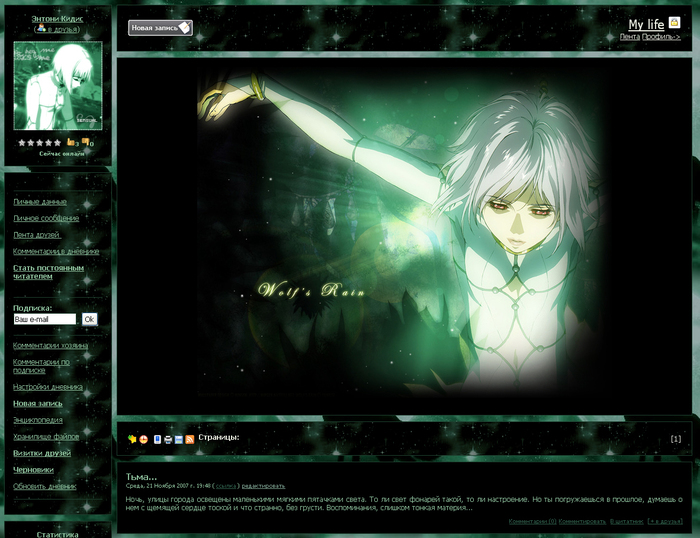
Task: Click + в друзья link under post
Action: [x=665, y=521]
